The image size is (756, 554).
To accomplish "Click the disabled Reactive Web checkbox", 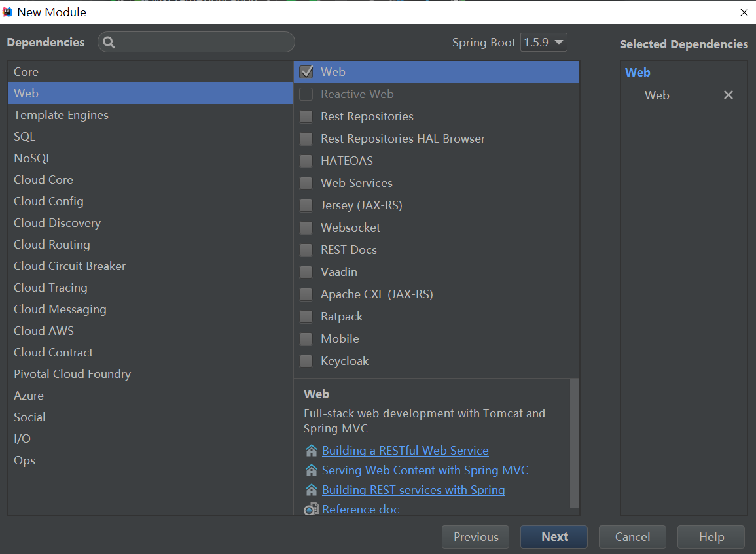I will click(306, 94).
